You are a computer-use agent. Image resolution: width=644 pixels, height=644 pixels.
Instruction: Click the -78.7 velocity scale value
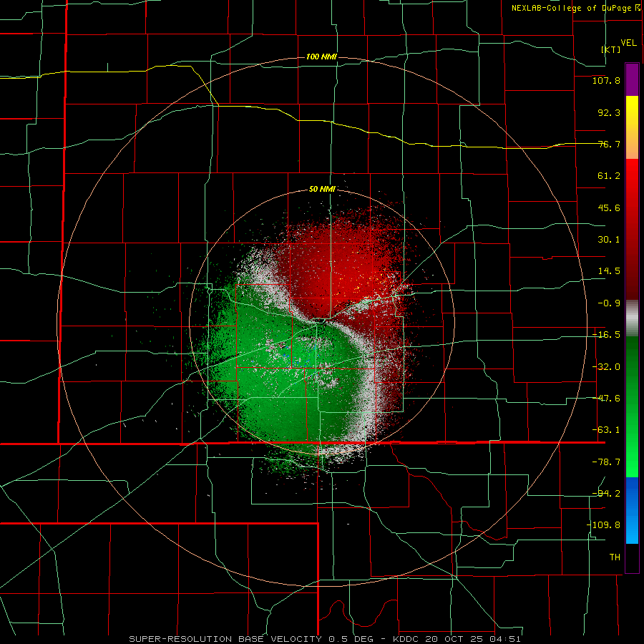pos(606,462)
